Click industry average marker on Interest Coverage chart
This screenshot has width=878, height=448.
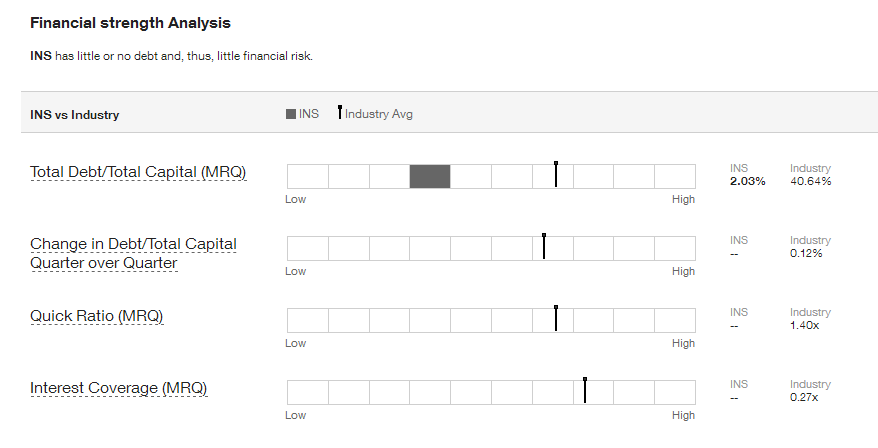tap(585, 390)
